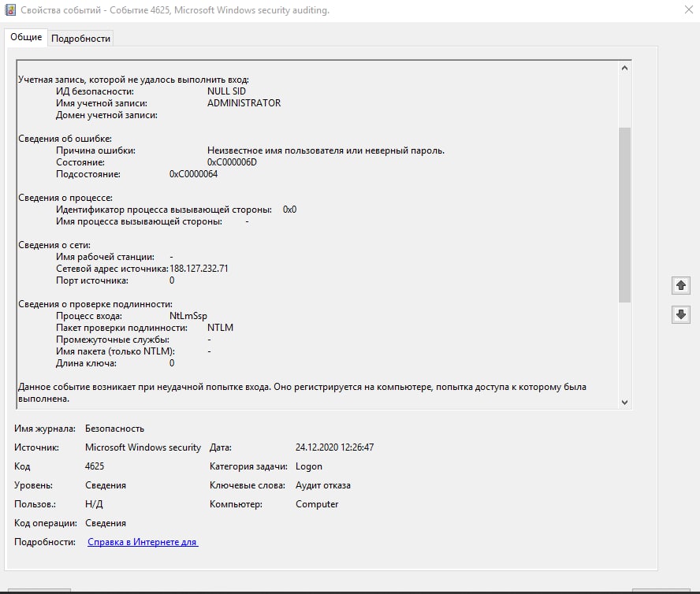Click the Аудит отказа keywords value
The image size is (700, 594).
tap(323, 485)
